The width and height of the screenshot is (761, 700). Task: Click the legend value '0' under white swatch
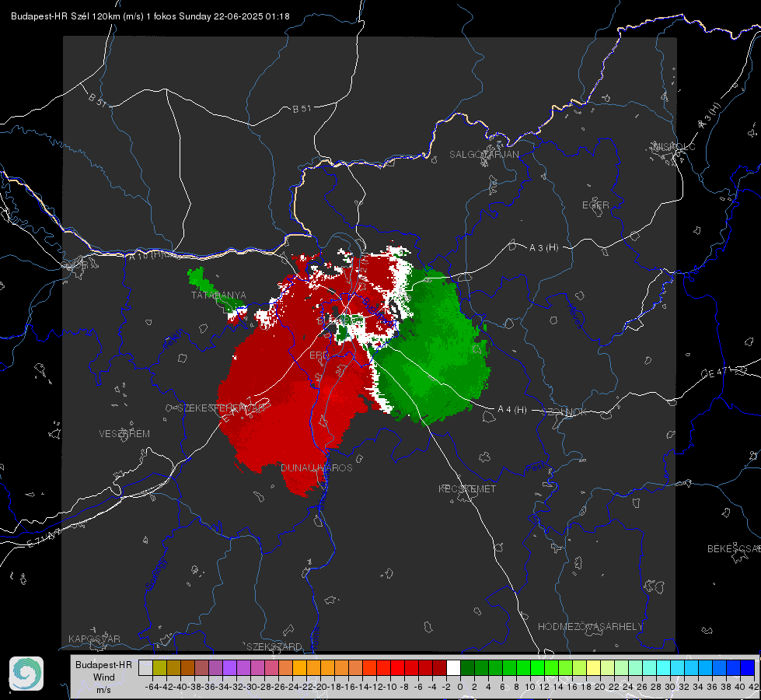(x=460, y=687)
